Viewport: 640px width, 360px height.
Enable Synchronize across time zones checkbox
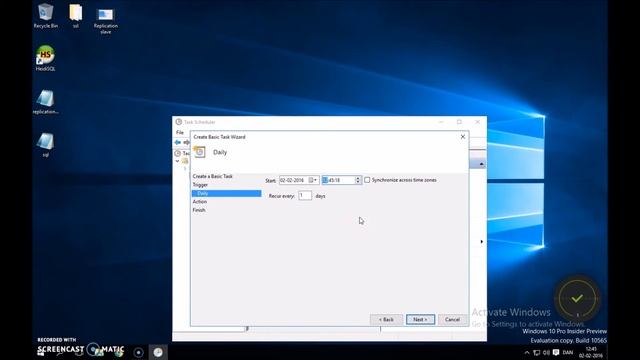(367, 180)
